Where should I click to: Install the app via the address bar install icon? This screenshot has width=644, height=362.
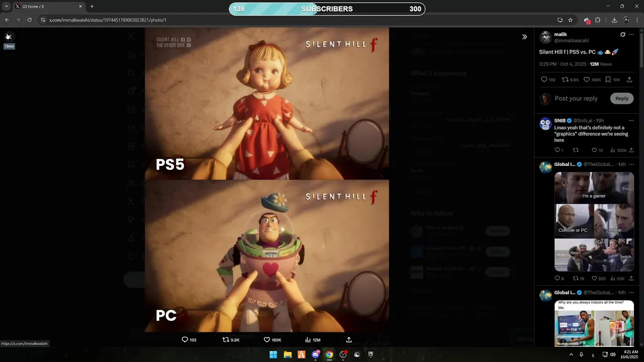[x=560, y=20]
